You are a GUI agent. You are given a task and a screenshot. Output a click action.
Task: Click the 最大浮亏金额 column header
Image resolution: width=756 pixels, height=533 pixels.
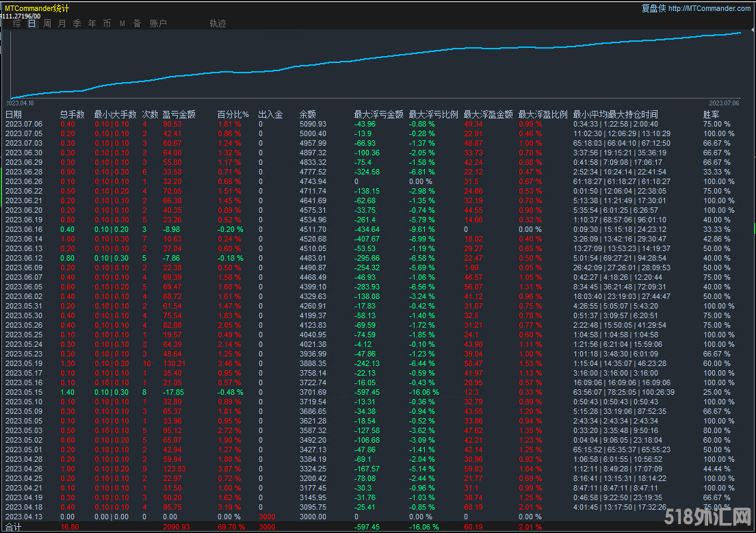click(378, 114)
